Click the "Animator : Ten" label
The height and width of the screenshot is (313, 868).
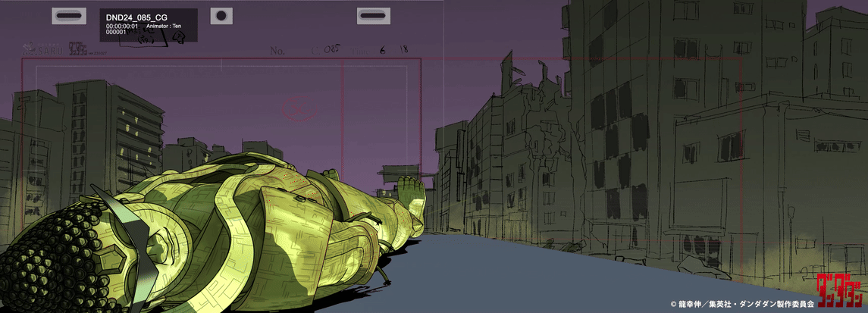164,26
